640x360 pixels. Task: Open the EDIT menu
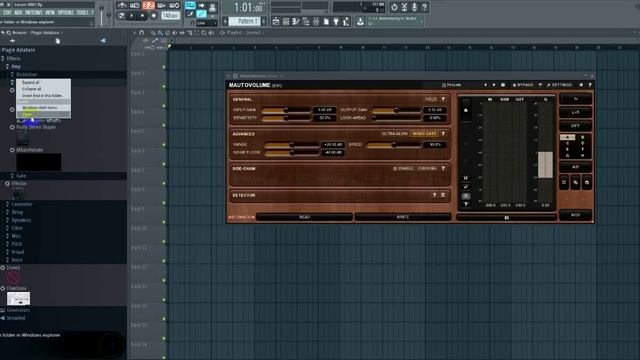coord(7,13)
